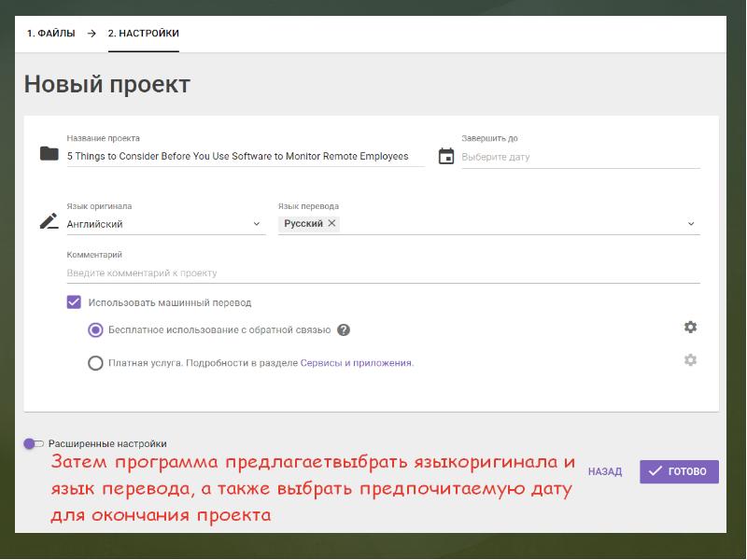Click the pencil icon beside source language

[x=49, y=221]
